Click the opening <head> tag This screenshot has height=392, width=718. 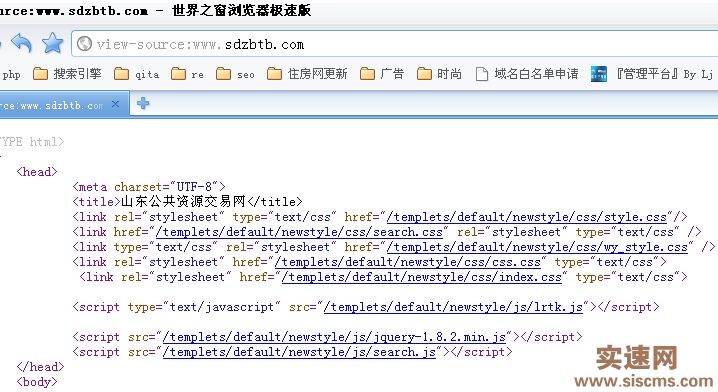tap(37, 172)
